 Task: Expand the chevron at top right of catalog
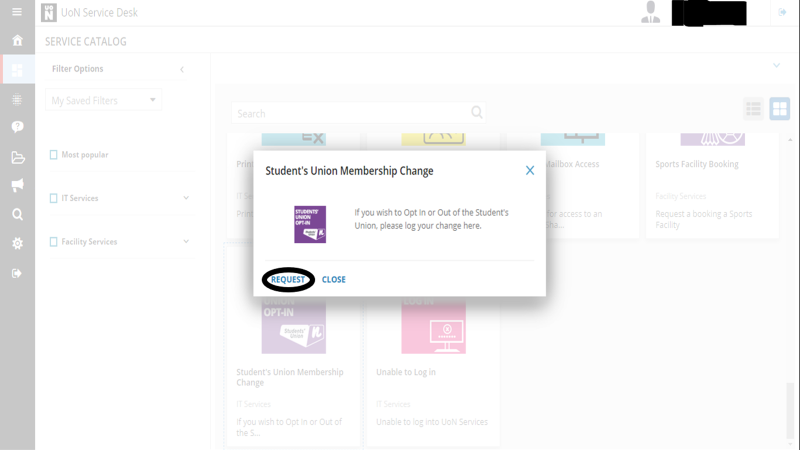(x=776, y=65)
